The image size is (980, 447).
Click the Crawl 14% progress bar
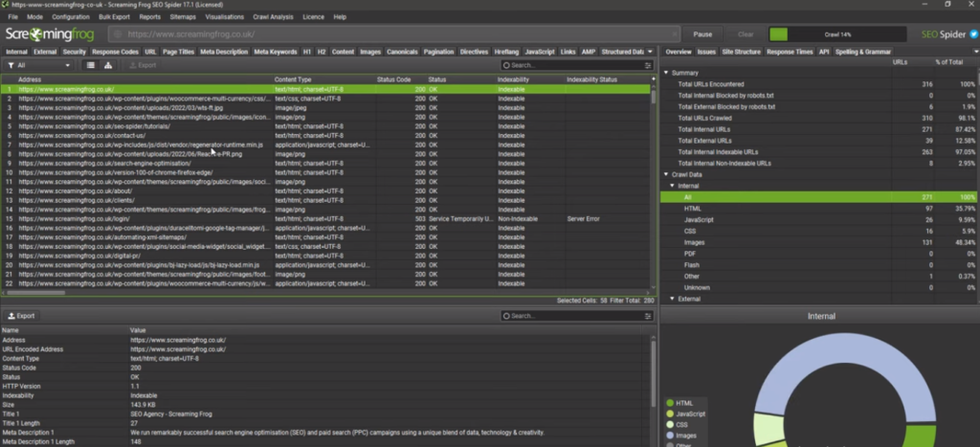click(x=837, y=34)
